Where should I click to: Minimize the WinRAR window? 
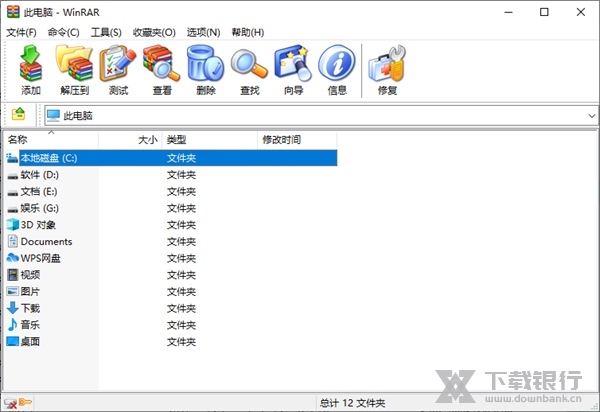pyautogui.click(x=508, y=12)
